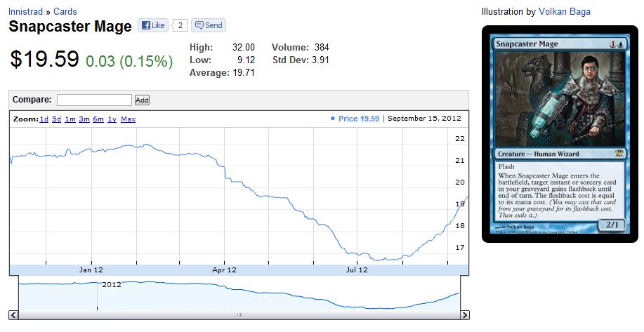This screenshot has width=644, height=332.
Task: Click the Facebook Like button
Action: [152, 25]
